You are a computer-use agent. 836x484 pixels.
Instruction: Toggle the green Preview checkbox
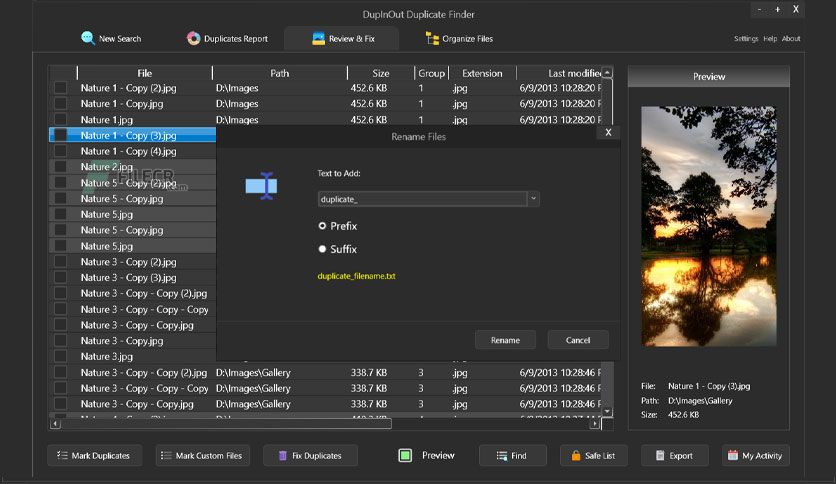coord(405,455)
